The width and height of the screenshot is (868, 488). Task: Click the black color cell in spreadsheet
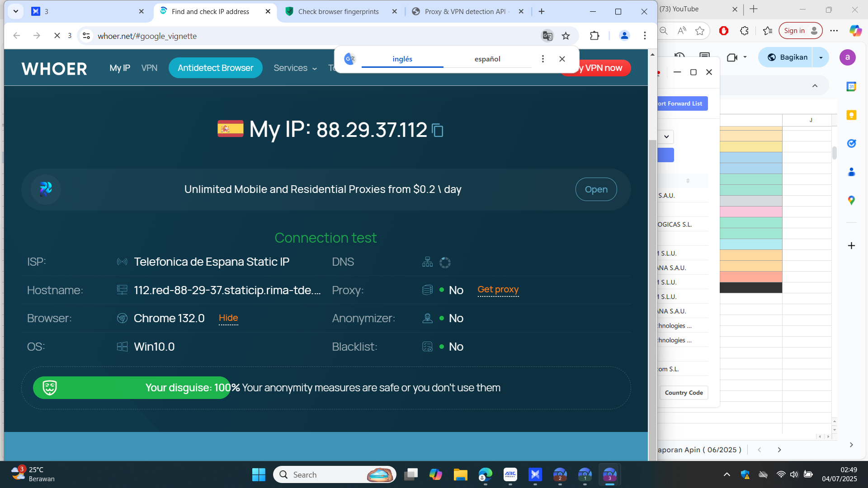pyautogui.click(x=750, y=288)
